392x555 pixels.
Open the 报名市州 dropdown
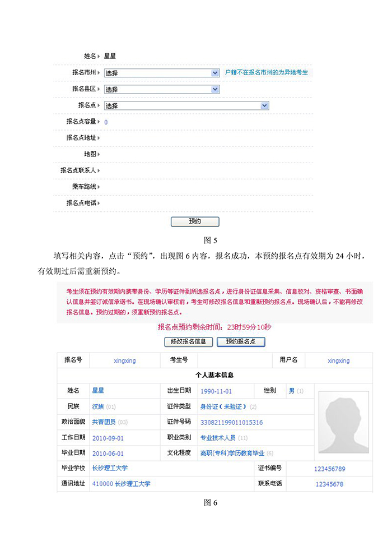coord(161,73)
